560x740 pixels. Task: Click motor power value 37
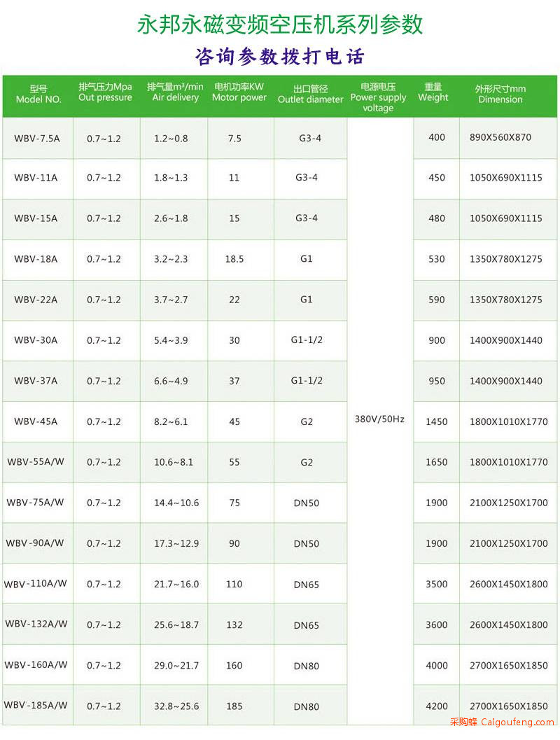[234, 381]
